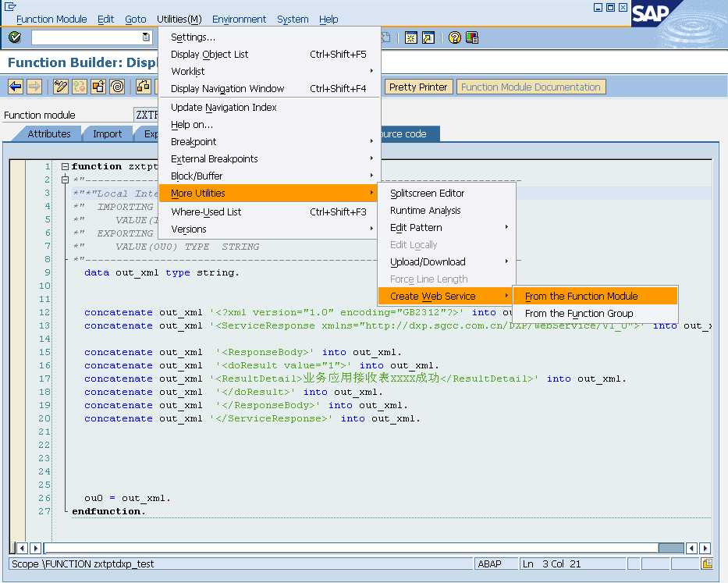Open the Splitscreen Editor
This screenshot has height=583, width=728.
pos(446,194)
